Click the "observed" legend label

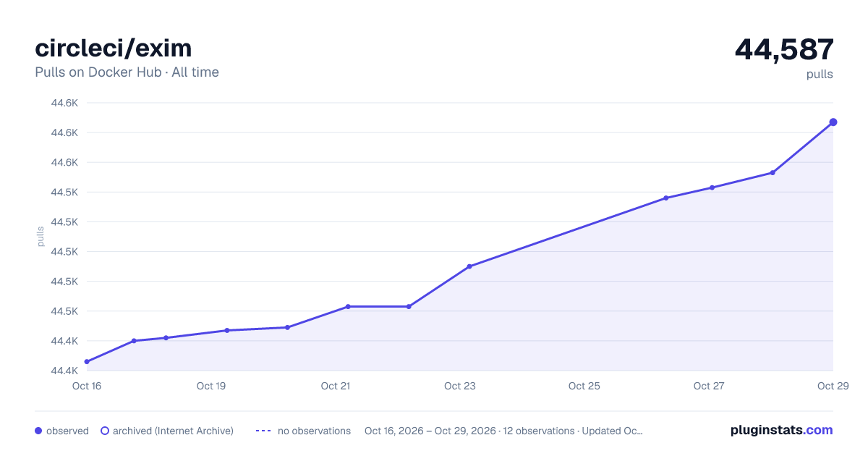pyautogui.click(x=67, y=431)
